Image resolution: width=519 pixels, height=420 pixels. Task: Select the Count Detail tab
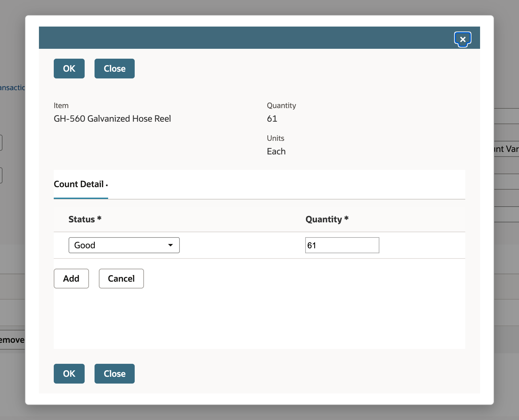click(x=81, y=184)
